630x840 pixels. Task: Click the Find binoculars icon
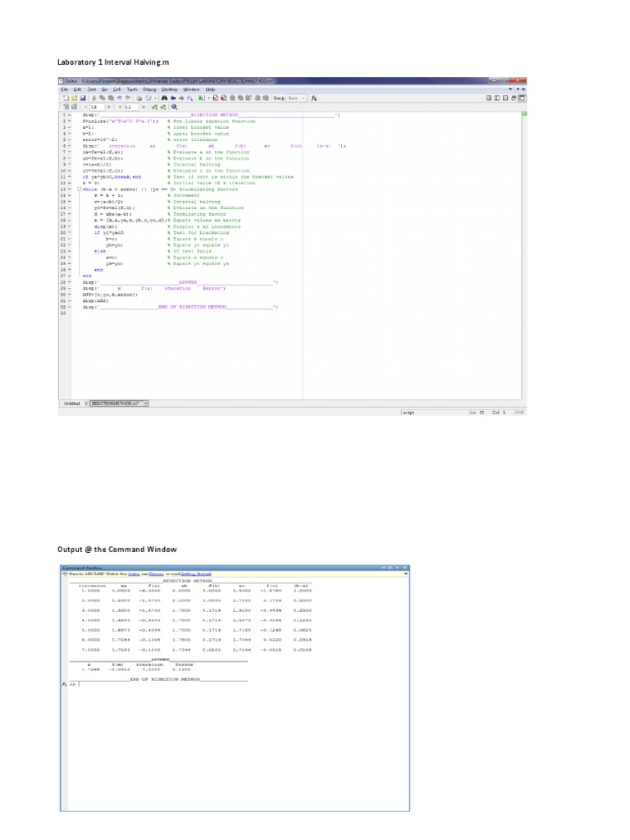click(x=164, y=98)
